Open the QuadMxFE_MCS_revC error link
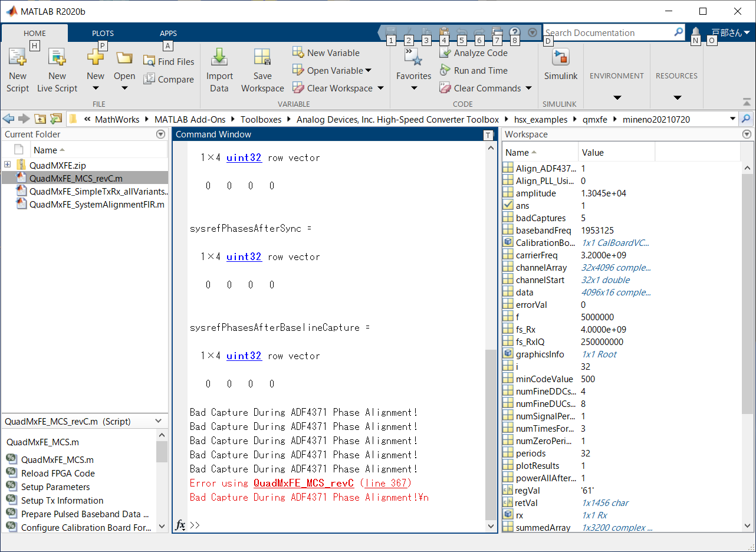This screenshot has width=756, height=552. (x=304, y=483)
